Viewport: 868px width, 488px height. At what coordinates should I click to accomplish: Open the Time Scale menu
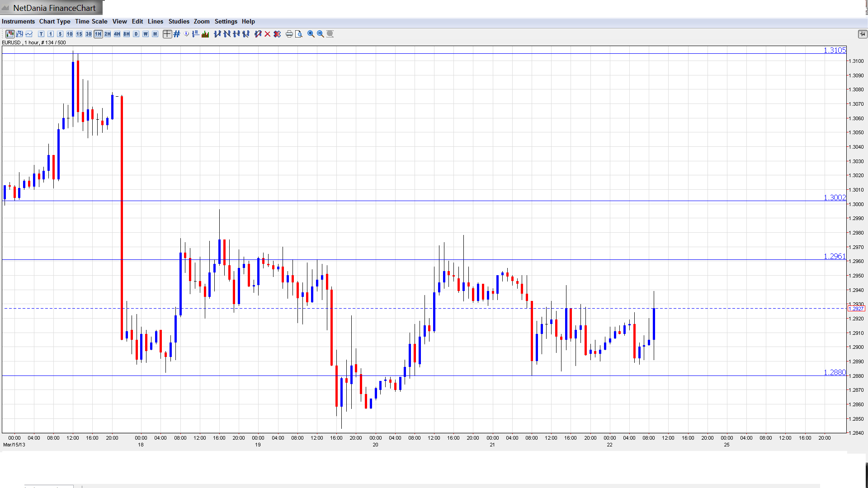tap(91, 21)
